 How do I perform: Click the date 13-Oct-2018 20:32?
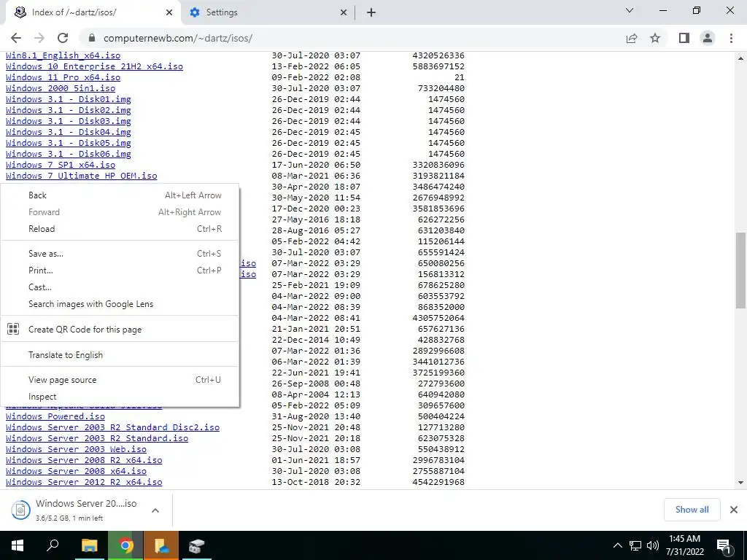[x=316, y=483]
